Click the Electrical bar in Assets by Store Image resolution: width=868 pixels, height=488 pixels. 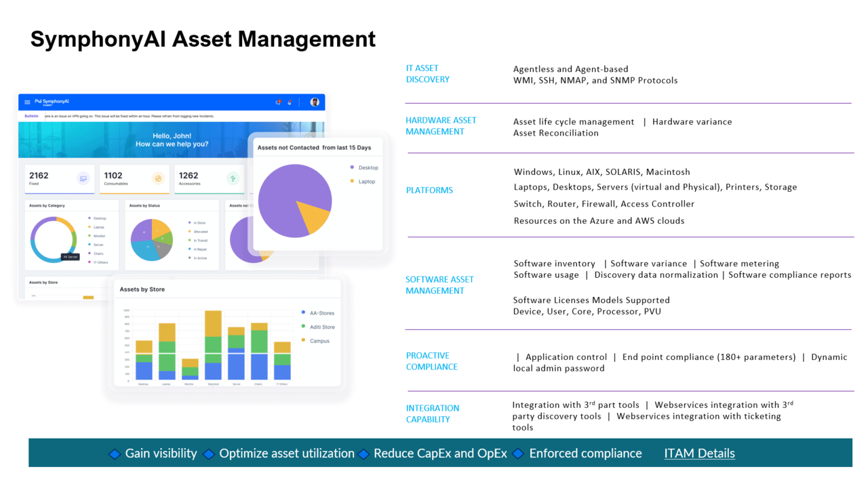213,346
